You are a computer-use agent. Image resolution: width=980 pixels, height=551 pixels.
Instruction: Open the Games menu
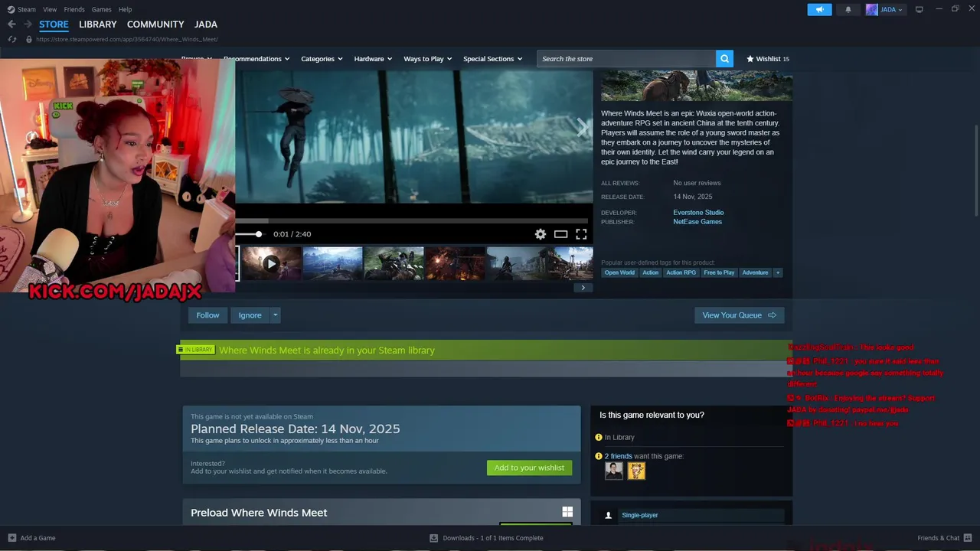tap(101, 9)
